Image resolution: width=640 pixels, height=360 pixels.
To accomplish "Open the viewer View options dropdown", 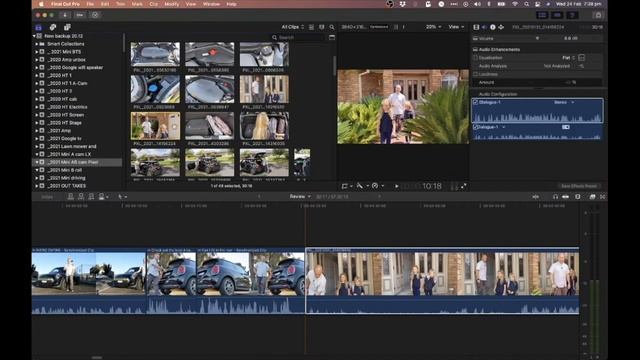I will pos(456,27).
